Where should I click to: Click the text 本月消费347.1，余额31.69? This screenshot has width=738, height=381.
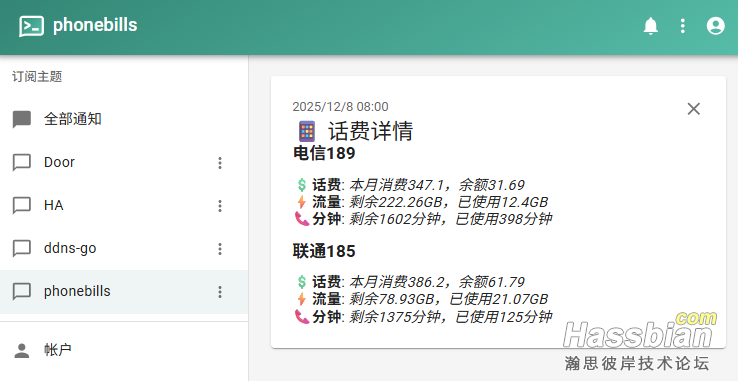click(x=436, y=185)
